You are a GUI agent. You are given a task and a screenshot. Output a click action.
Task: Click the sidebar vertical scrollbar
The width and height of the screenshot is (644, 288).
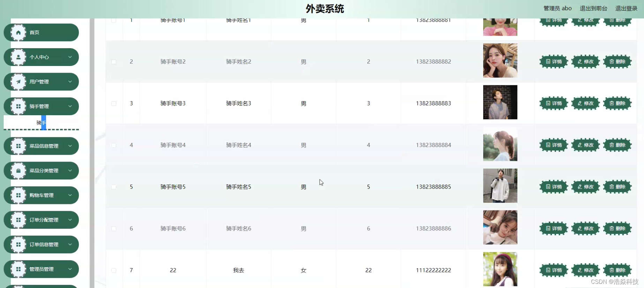(92, 153)
